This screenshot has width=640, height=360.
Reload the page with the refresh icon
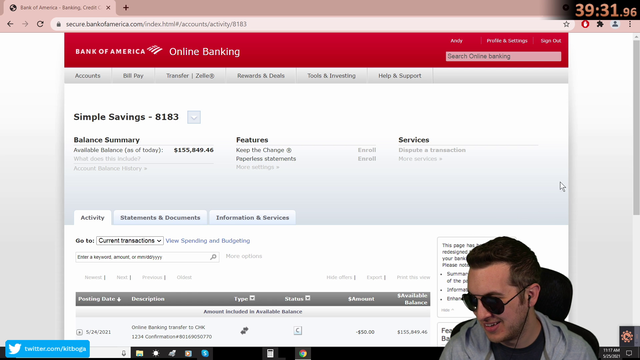(x=40, y=24)
